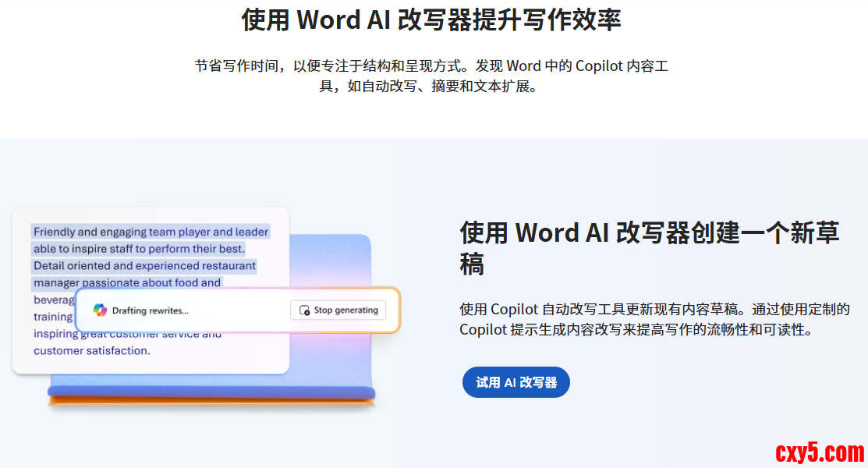Click the heading 使用 Word AI 改写器提升写作效率

(x=431, y=20)
